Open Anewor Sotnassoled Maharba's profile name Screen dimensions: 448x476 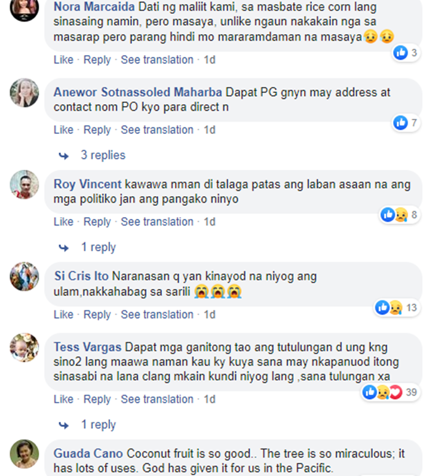pos(138,92)
